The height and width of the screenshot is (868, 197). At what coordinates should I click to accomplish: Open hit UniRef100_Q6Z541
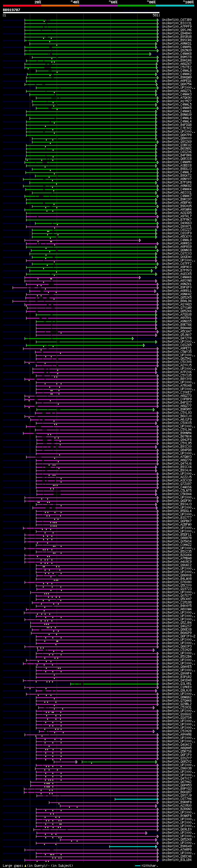pos(177,358)
